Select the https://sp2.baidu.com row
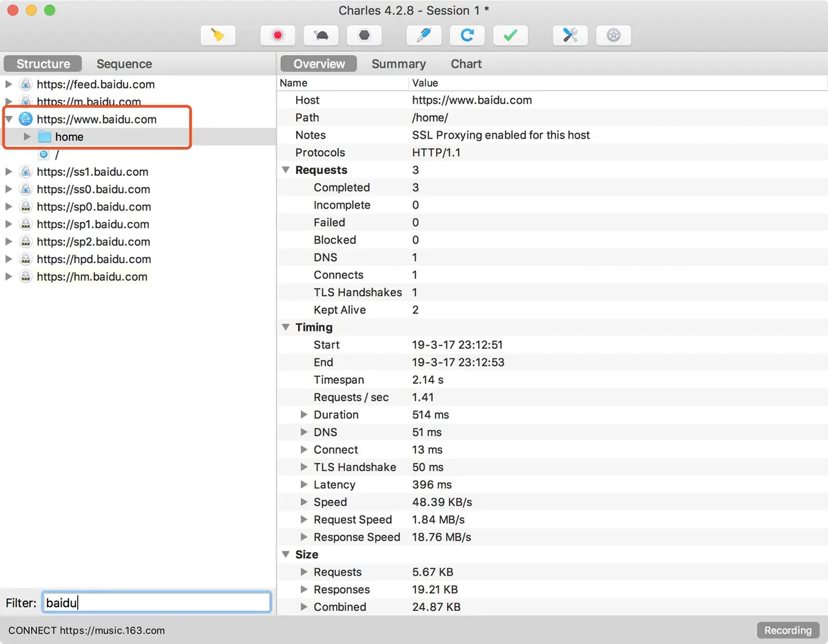Screen dimensions: 828x644 tap(138, 242)
